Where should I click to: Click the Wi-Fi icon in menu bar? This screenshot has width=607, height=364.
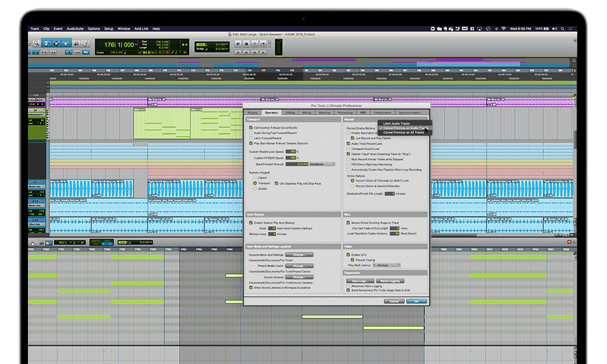coord(504,29)
